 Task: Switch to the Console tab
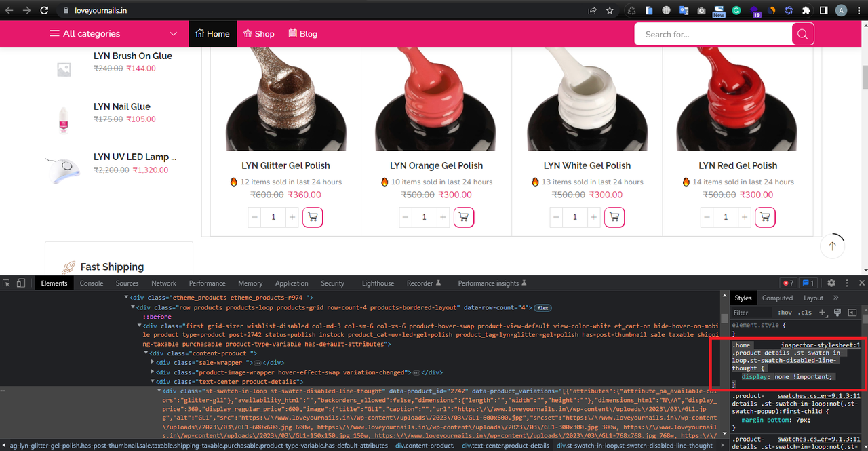[x=92, y=283]
